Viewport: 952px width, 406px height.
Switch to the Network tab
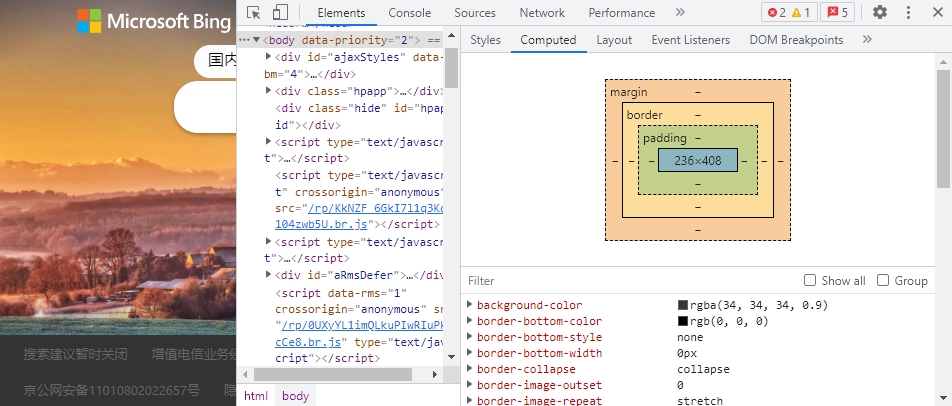point(542,13)
